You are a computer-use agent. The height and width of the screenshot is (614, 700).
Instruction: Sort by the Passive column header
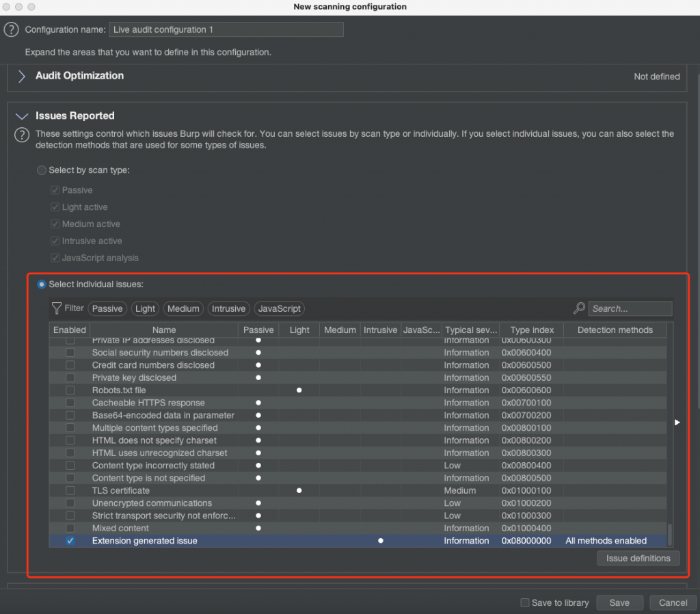point(258,330)
